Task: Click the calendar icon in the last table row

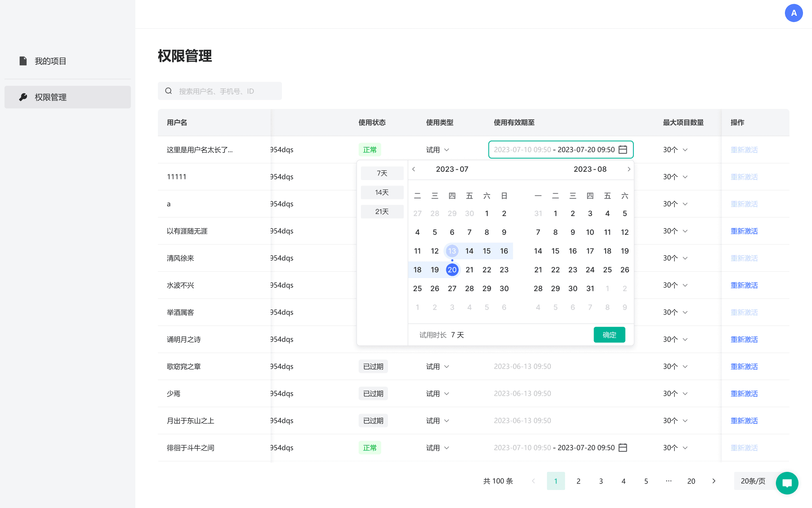Action: [x=623, y=447]
